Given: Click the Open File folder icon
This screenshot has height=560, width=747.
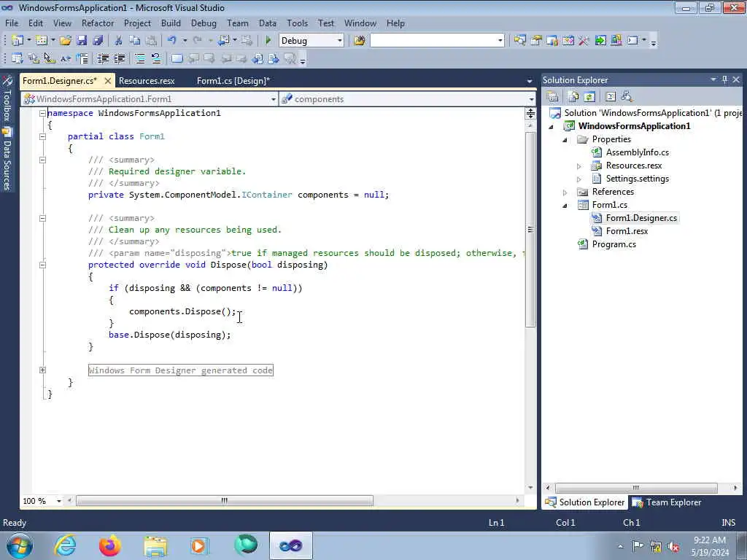Looking at the screenshot, I should coord(65,41).
